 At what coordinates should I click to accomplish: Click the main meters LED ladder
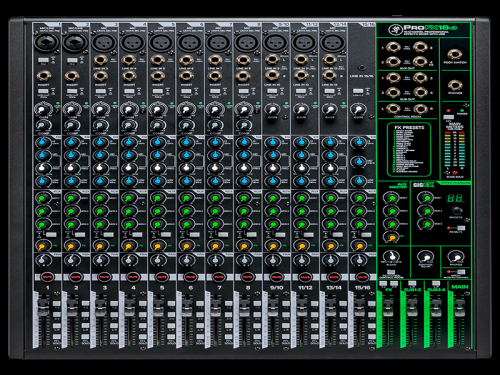[454, 149]
